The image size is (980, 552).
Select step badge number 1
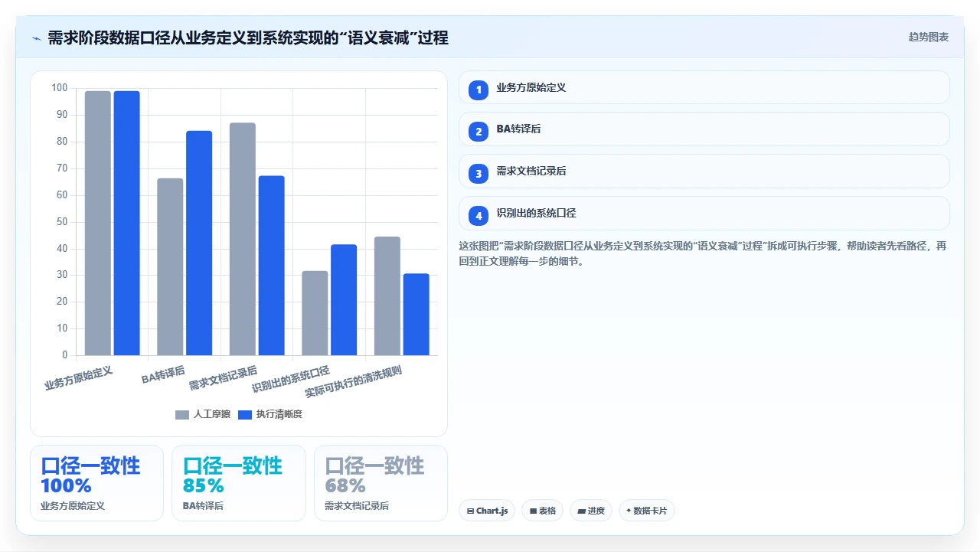click(x=479, y=90)
